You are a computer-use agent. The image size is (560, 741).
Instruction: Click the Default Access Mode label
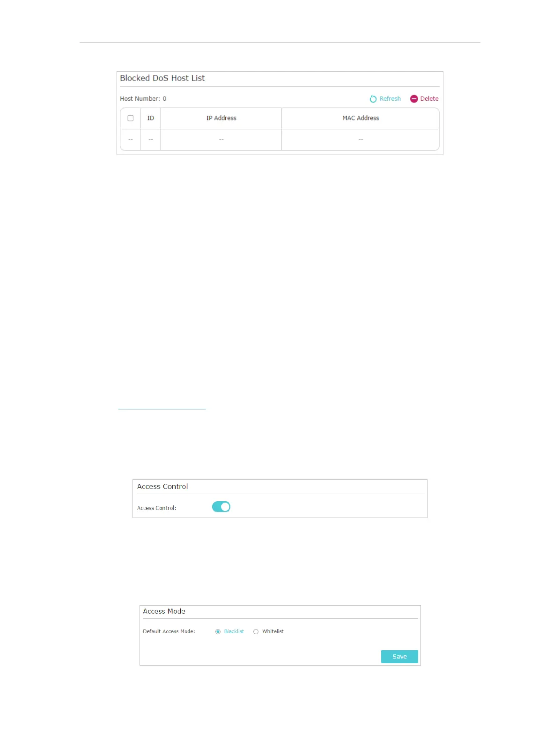tap(169, 632)
